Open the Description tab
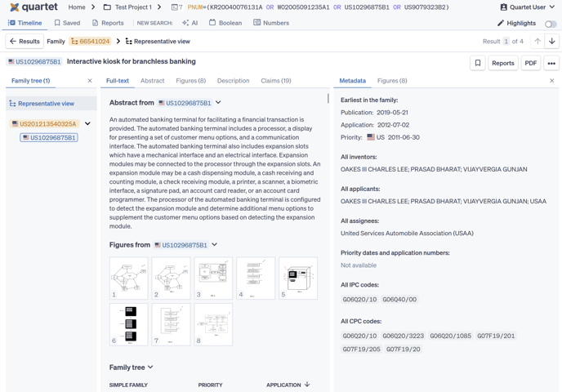This screenshot has width=562, height=392. point(233,81)
